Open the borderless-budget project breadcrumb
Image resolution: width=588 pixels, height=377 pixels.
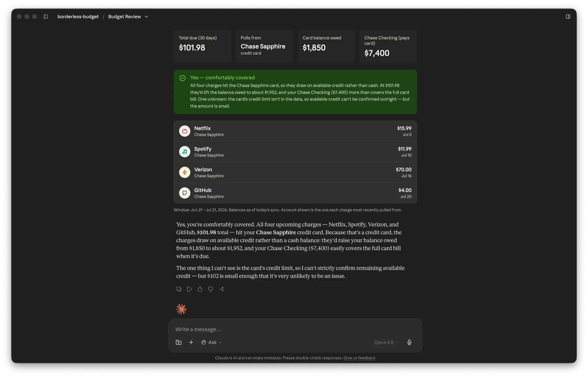click(x=78, y=16)
